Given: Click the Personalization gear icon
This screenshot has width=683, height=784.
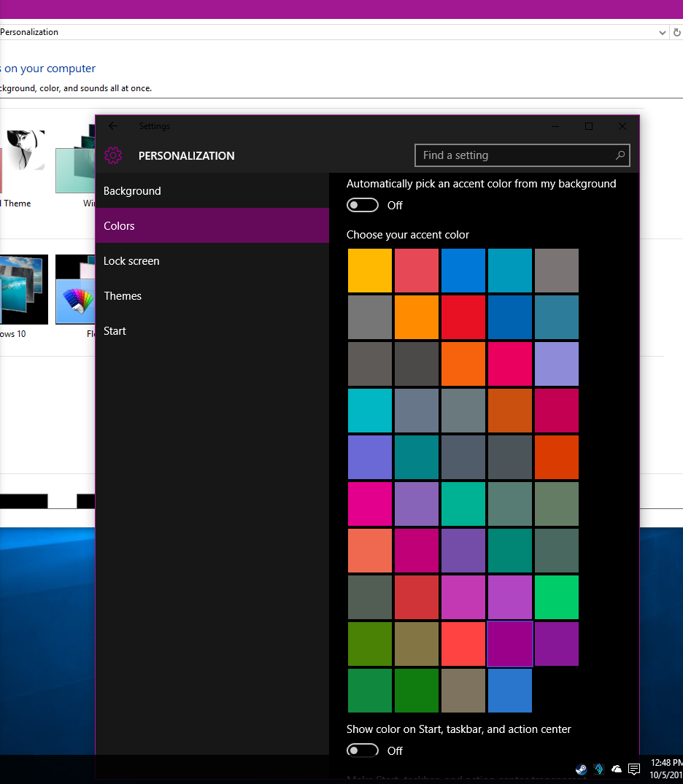Looking at the screenshot, I should coord(113,155).
